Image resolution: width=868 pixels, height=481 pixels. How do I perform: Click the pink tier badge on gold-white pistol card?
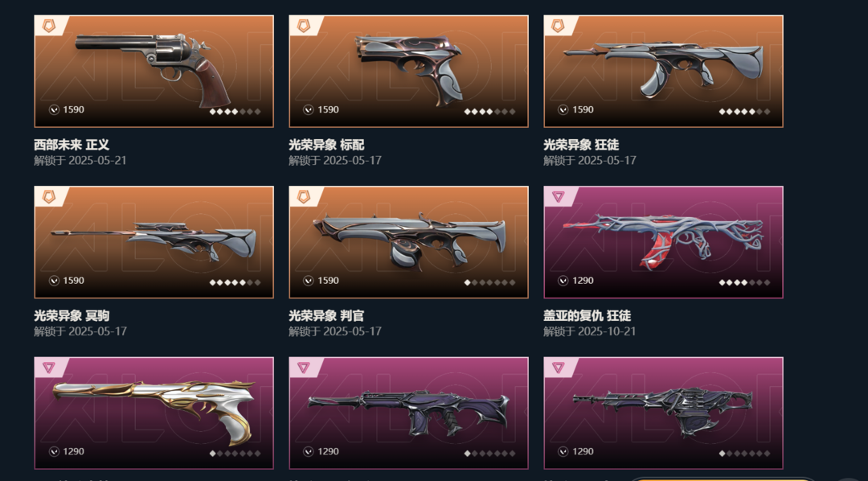click(49, 367)
